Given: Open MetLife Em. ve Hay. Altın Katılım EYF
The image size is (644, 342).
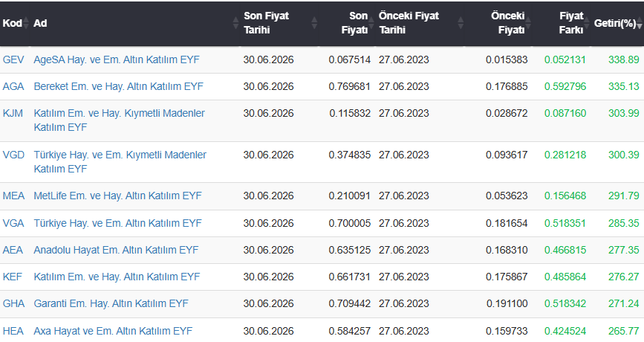Looking at the screenshot, I should click(118, 196).
